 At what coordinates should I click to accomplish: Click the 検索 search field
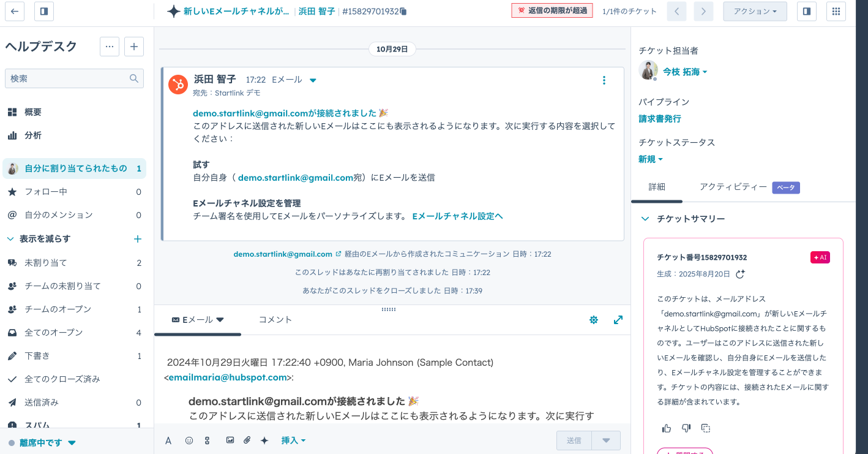67,78
